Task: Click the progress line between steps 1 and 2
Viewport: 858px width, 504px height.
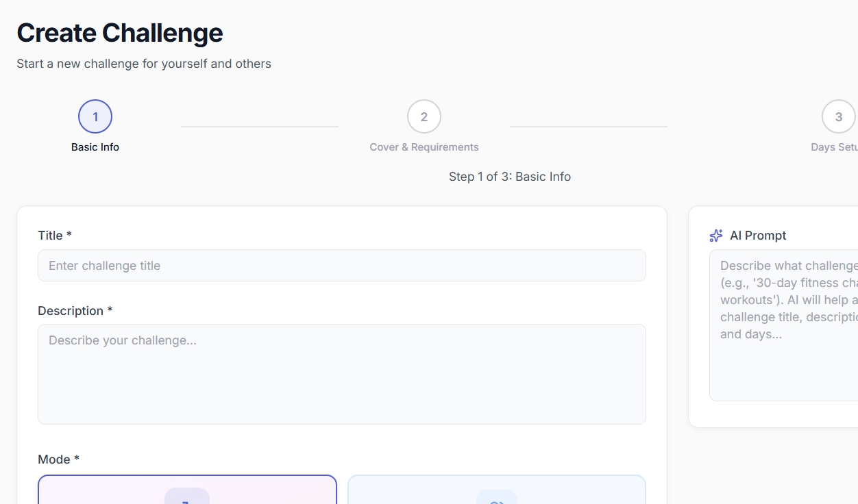Action: click(259, 127)
